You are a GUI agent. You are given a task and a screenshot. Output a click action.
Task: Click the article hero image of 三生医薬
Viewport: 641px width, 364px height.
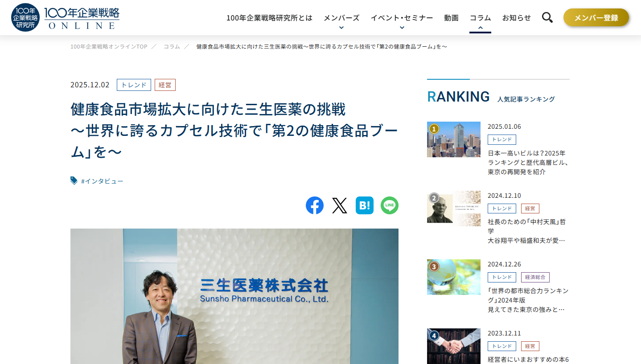point(234,296)
